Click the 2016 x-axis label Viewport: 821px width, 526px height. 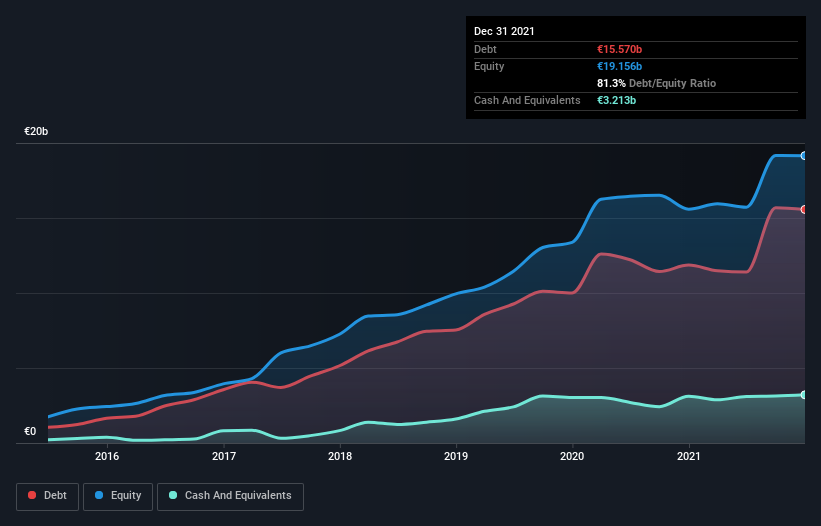[x=107, y=456]
